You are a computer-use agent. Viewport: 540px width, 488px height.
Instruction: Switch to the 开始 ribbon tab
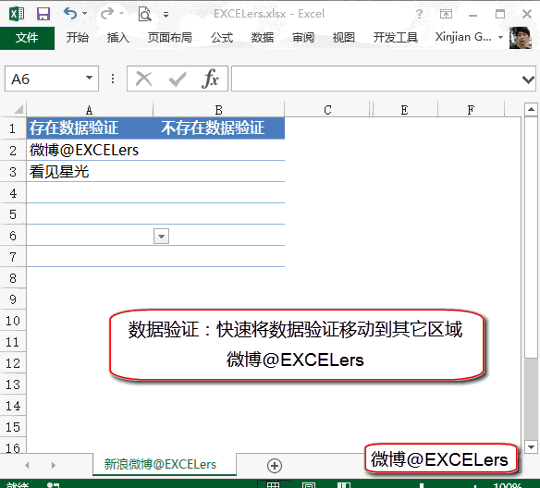click(77, 38)
